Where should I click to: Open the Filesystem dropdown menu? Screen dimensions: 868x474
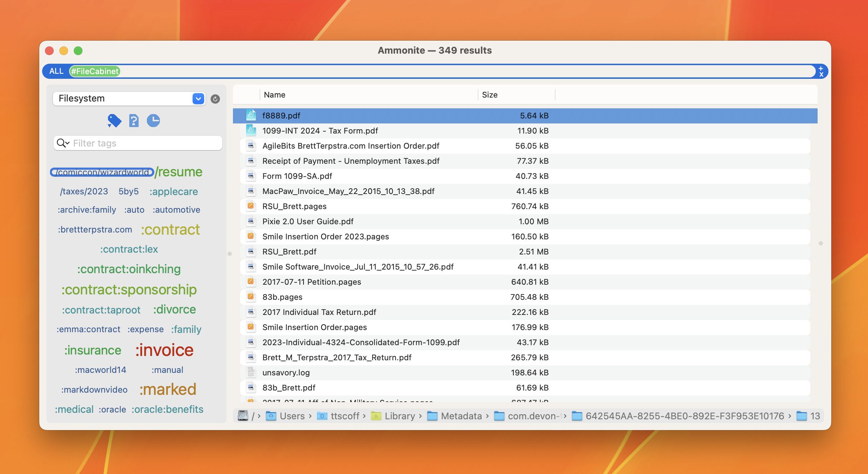point(198,99)
